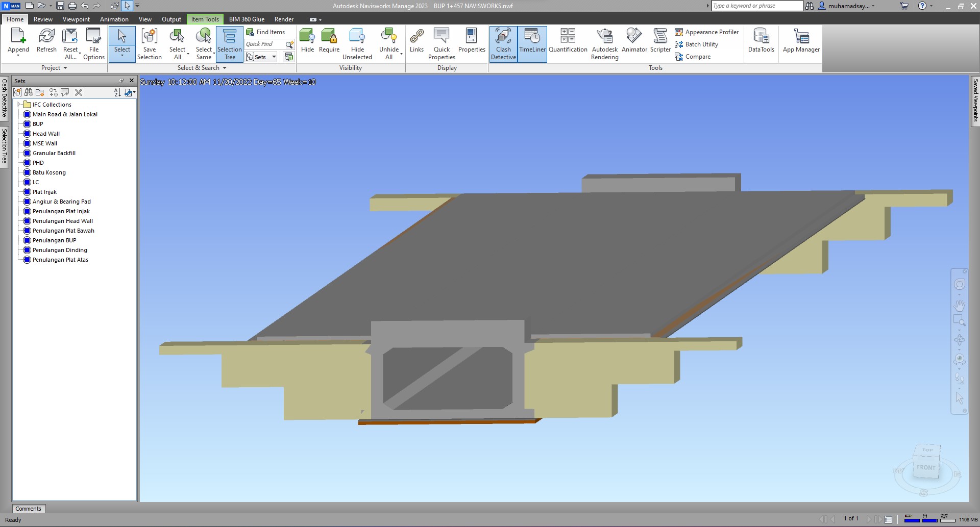Open the Quantification tool
Viewport: 980px width, 527px height.
(x=568, y=41)
